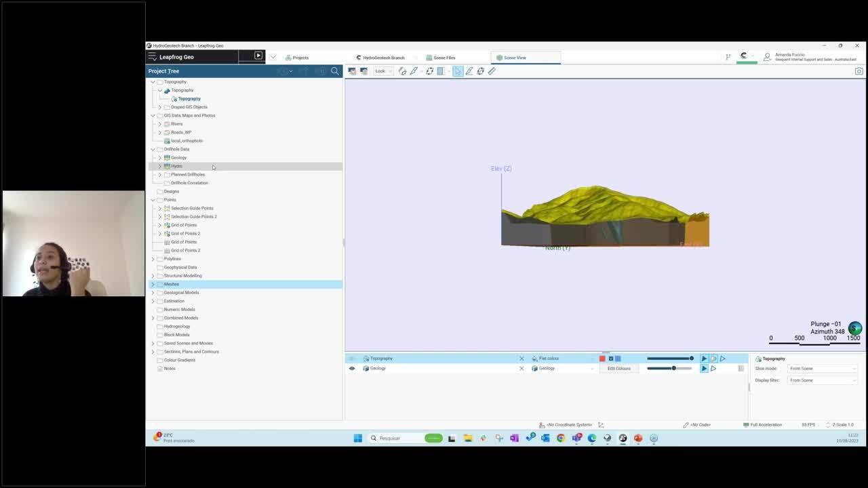Click the clipping box icon in scene toolbar
The height and width of the screenshot is (488, 868).
[x=440, y=71]
